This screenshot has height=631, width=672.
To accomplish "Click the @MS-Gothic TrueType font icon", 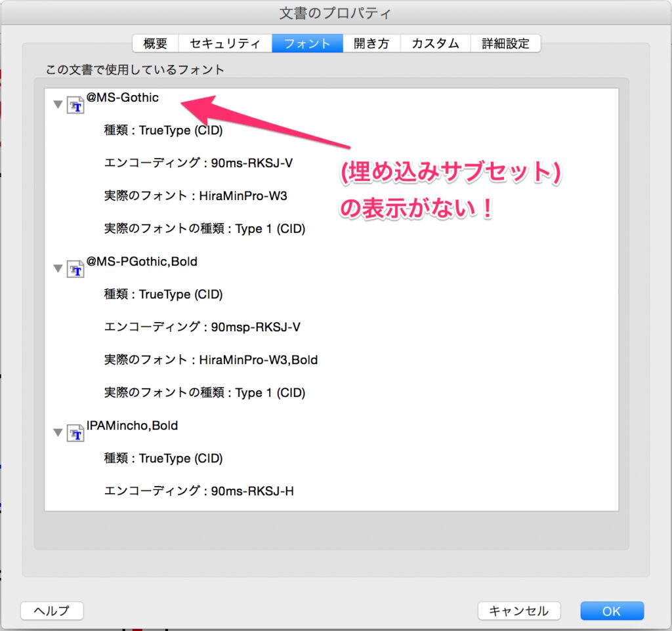I will coord(76,105).
